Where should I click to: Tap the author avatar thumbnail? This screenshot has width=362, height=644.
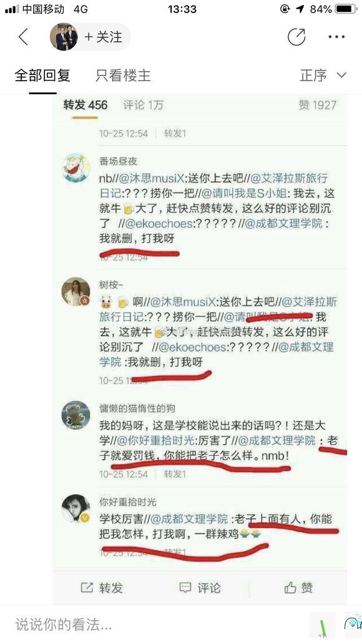point(64,37)
